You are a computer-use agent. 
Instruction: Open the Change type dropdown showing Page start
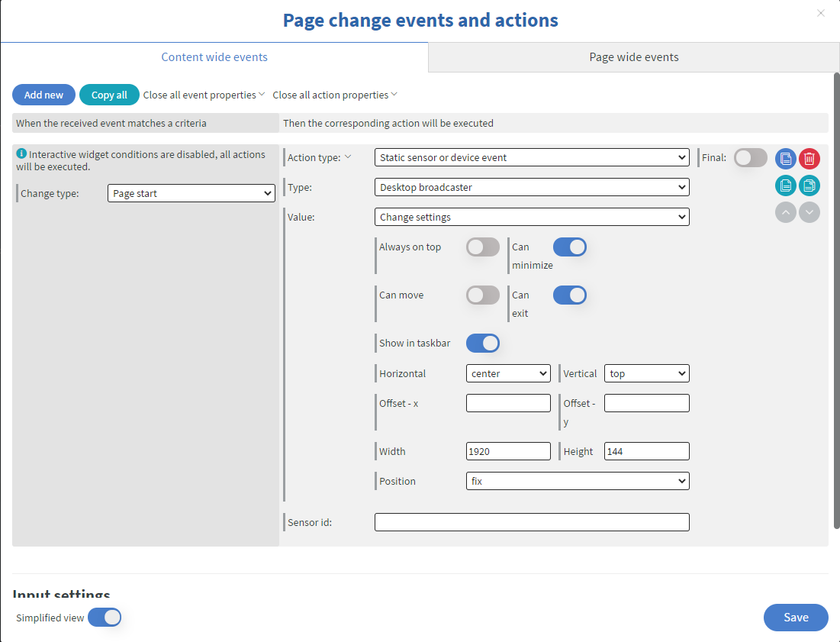(191, 193)
